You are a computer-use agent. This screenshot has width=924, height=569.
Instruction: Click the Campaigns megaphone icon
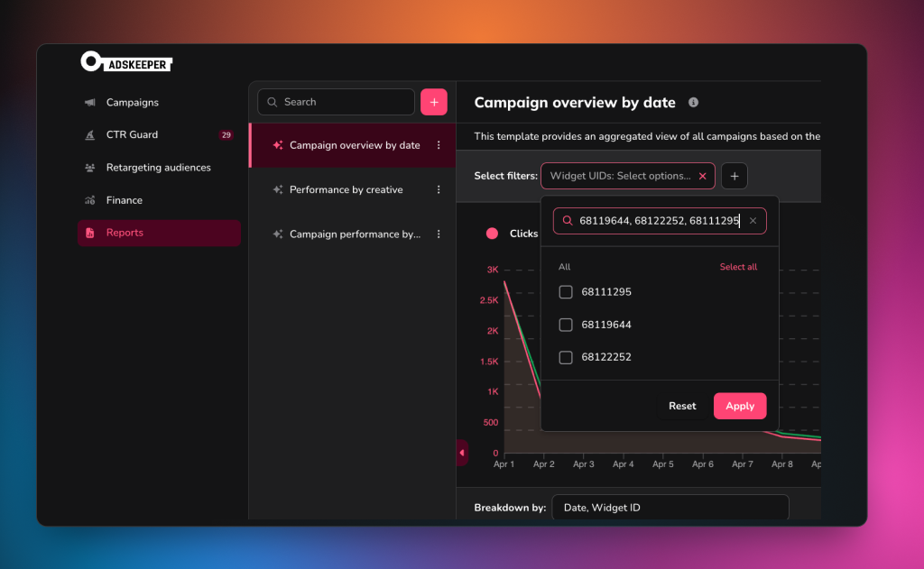[x=89, y=103]
